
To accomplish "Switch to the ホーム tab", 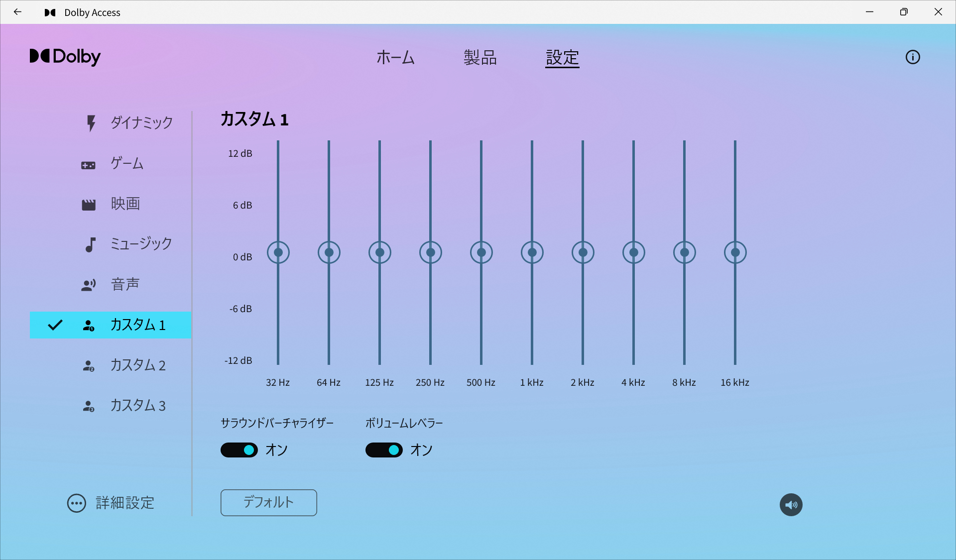I will click(x=396, y=58).
